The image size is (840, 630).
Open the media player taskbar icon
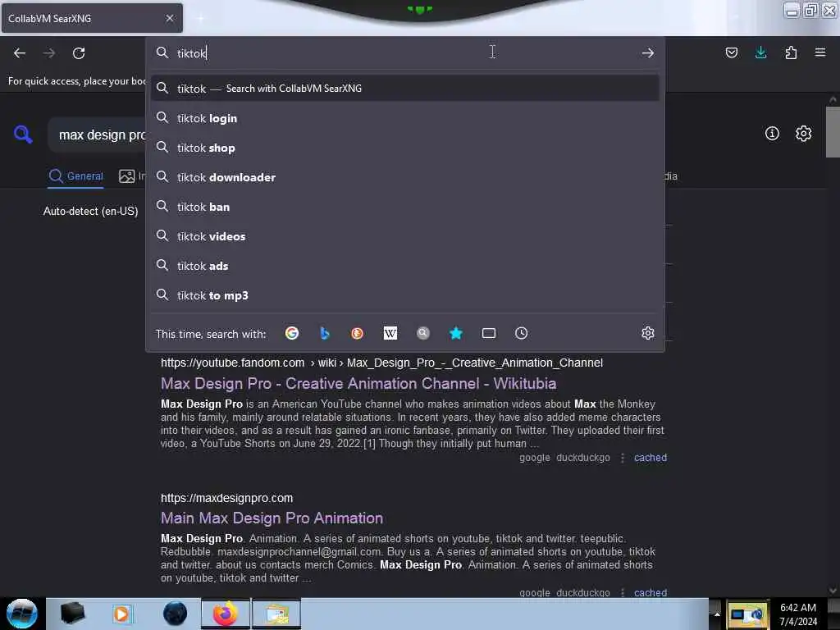click(x=121, y=614)
